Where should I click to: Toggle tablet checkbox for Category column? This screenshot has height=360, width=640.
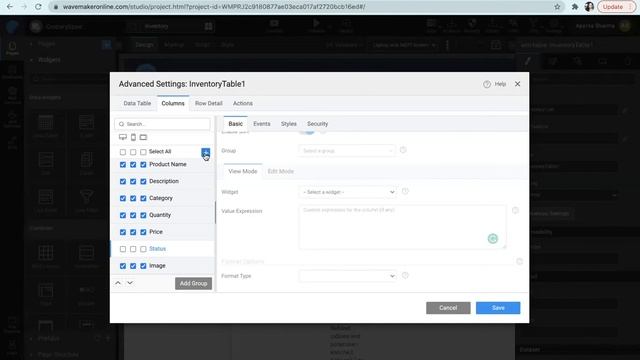coord(143,198)
